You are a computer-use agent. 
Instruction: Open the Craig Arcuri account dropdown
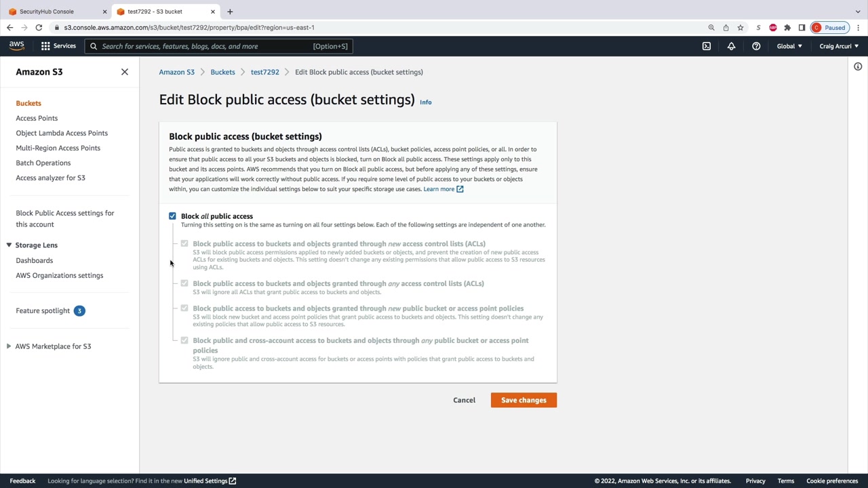839,46
